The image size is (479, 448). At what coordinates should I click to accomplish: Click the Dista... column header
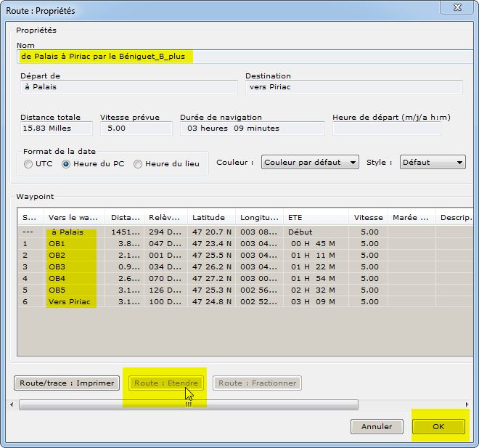click(x=124, y=218)
